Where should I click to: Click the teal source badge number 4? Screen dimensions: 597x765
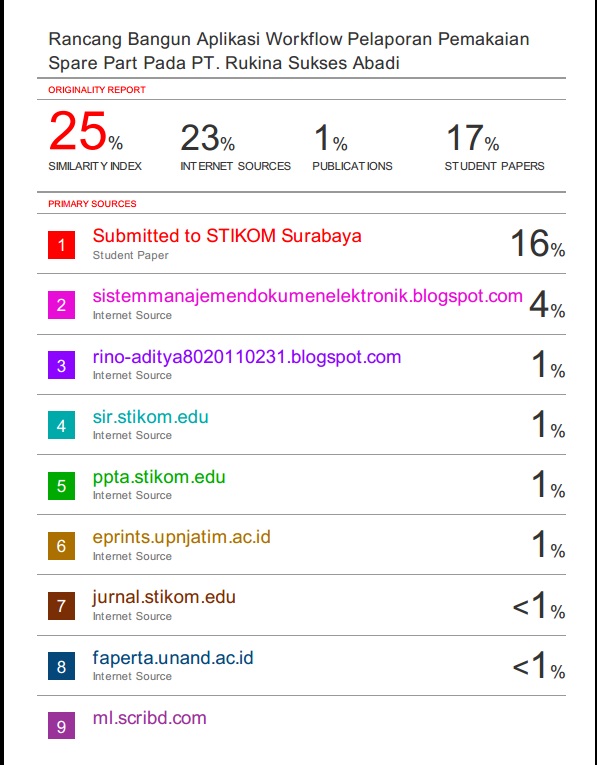click(x=61, y=425)
